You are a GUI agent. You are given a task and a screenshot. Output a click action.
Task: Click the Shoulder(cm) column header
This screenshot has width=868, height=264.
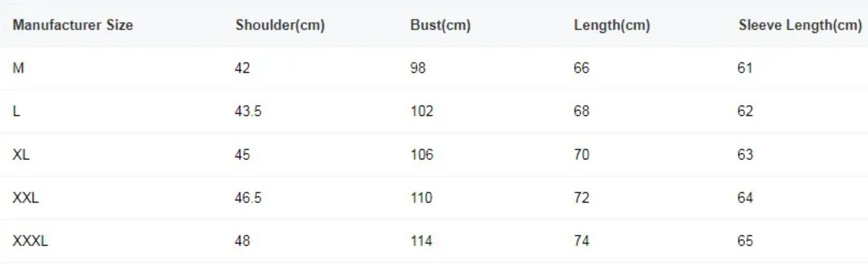pos(280,25)
